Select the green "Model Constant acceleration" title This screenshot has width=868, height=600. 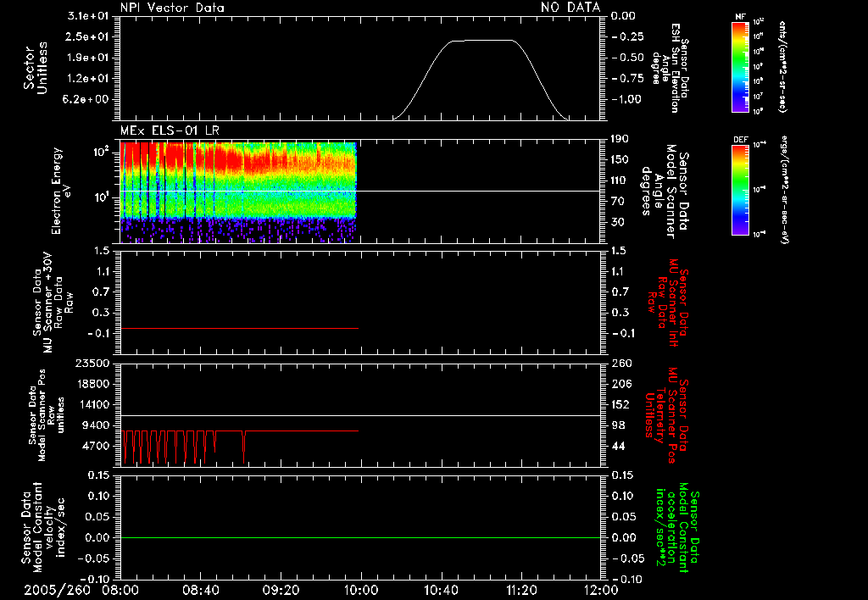677,528
